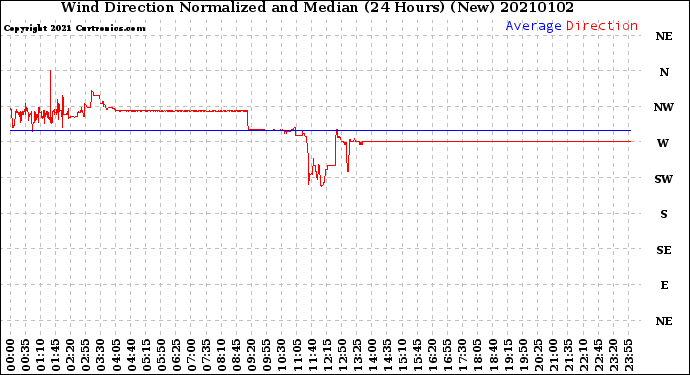
Task: Click the 10:30 time label
Action: tap(283, 355)
